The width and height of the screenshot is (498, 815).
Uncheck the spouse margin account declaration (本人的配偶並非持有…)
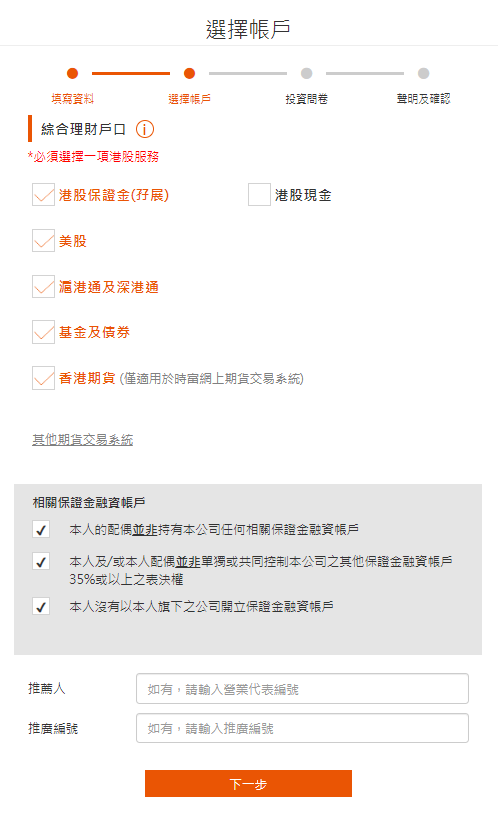pyautogui.click(x=41, y=530)
